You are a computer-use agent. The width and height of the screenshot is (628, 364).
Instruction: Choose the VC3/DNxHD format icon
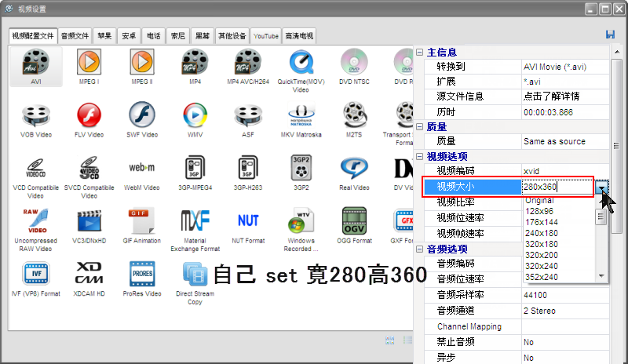pyautogui.click(x=89, y=220)
